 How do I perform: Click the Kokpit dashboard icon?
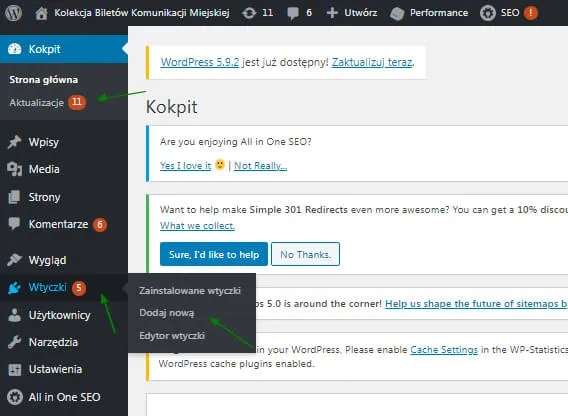(x=14, y=49)
